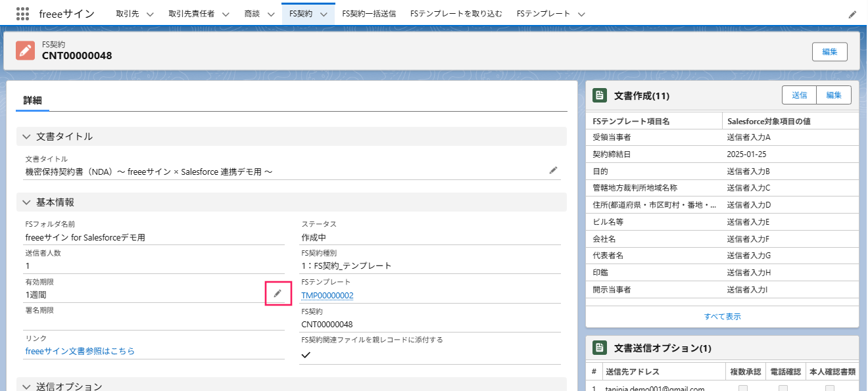The image size is (868, 391).
Task: Open the FS契約 tab dropdown chevron
Action: click(x=324, y=14)
